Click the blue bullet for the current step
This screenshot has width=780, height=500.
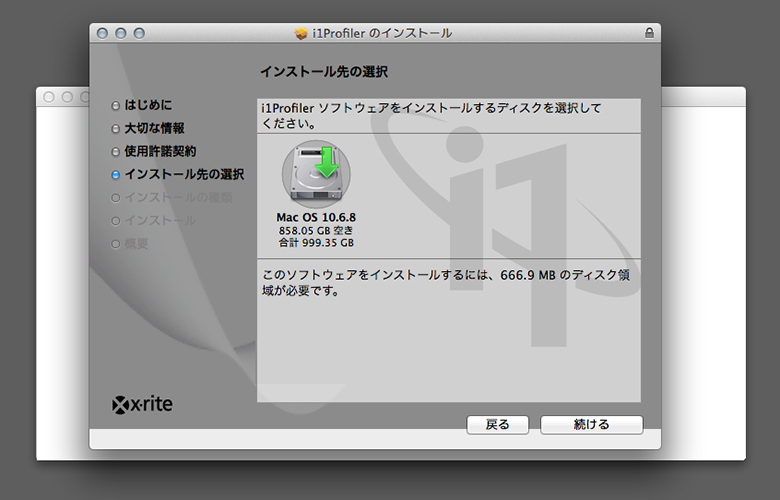pos(116,175)
